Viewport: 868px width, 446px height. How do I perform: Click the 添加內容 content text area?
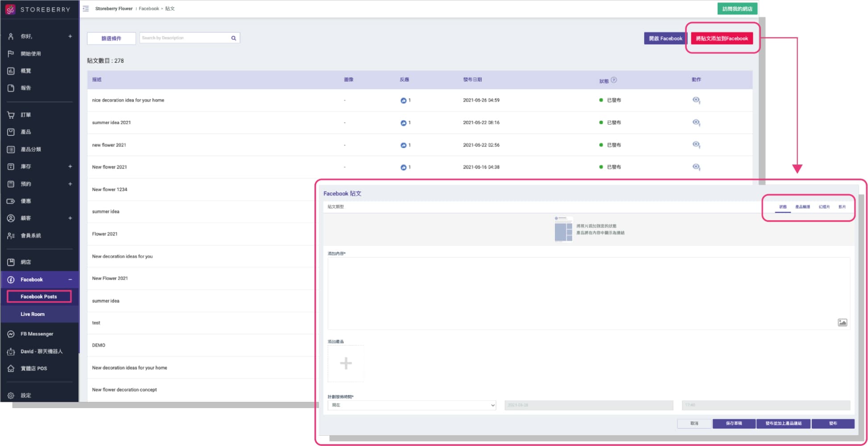[589, 294]
